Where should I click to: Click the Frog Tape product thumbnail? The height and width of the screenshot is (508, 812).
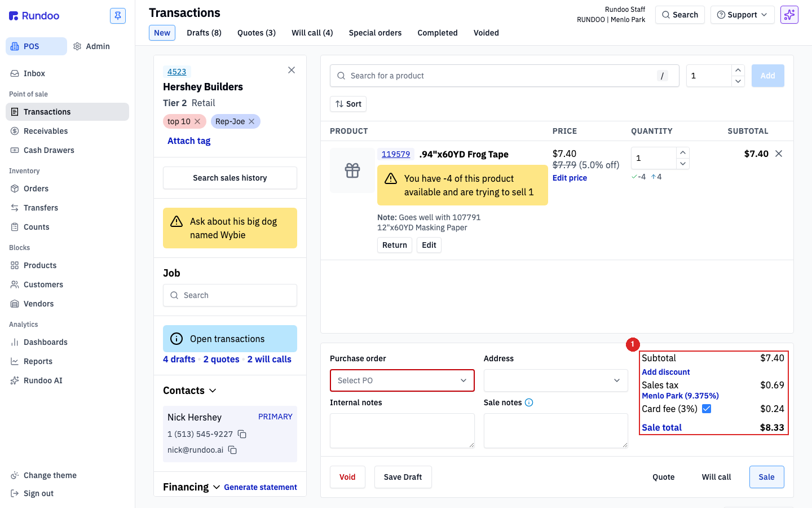pos(352,170)
